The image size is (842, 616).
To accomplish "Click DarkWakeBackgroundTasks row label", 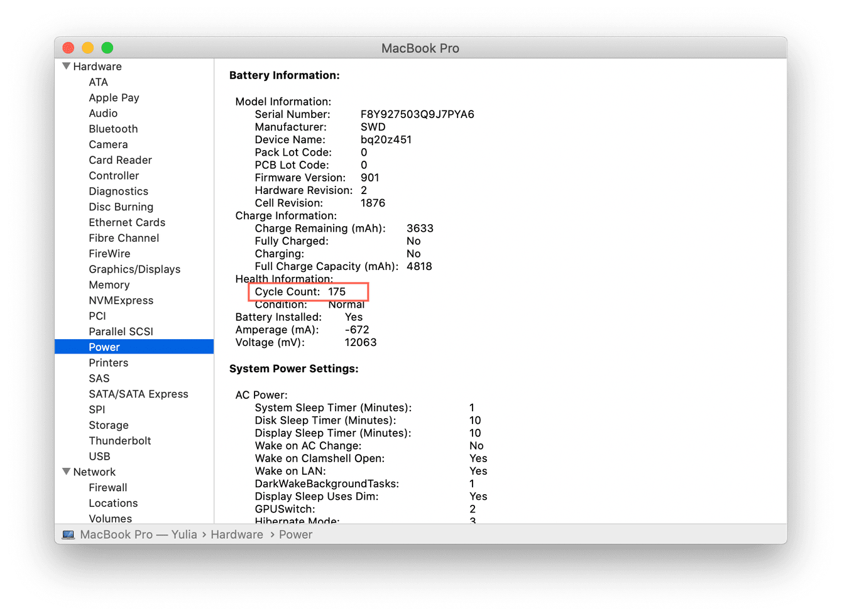I will [x=327, y=484].
